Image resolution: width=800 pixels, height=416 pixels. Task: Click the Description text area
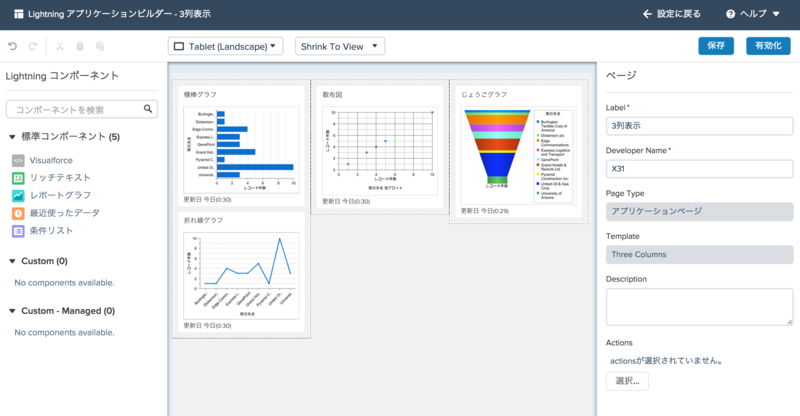coord(699,307)
